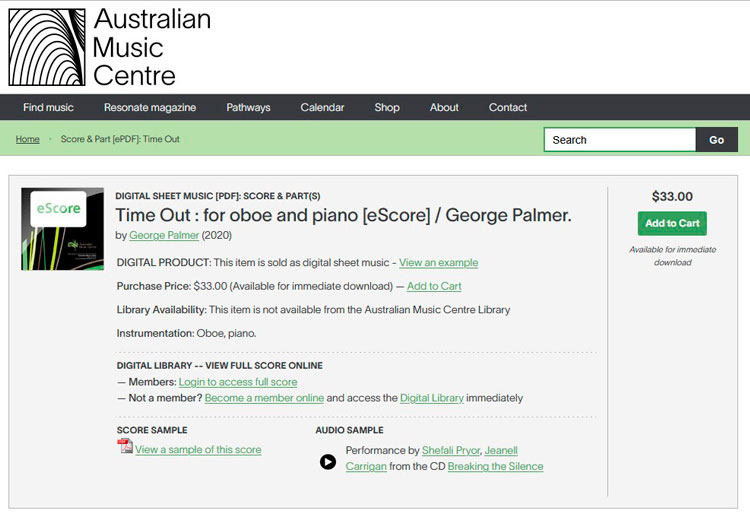This screenshot has height=515, width=750.
Task: Go to the Pathways menu item
Action: click(248, 108)
